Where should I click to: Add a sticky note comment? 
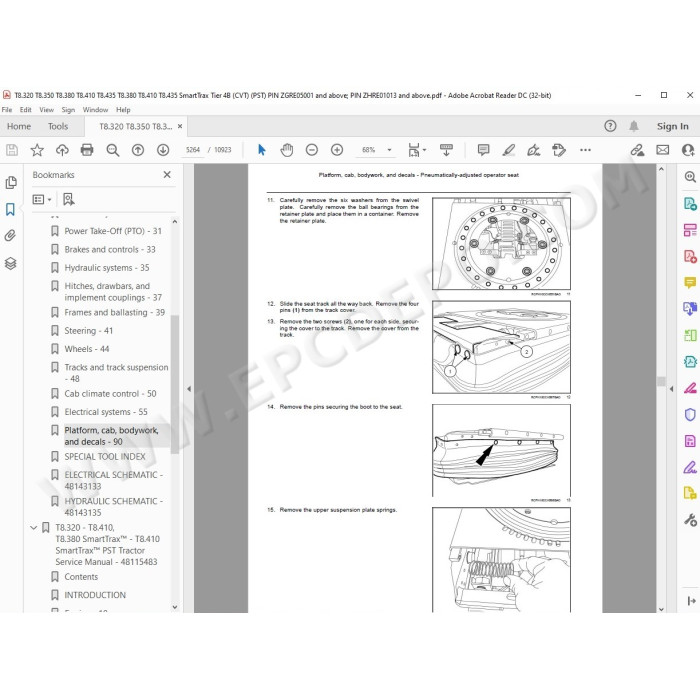pyautogui.click(x=483, y=150)
